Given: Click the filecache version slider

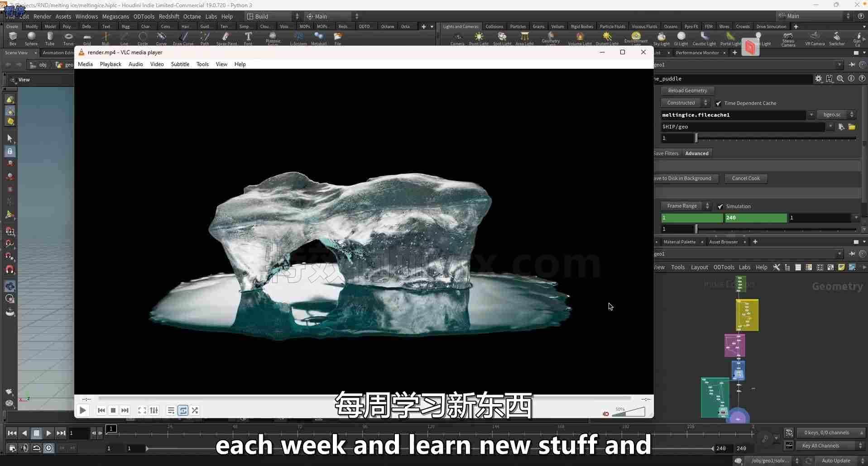Looking at the screenshot, I should point(776,138).
